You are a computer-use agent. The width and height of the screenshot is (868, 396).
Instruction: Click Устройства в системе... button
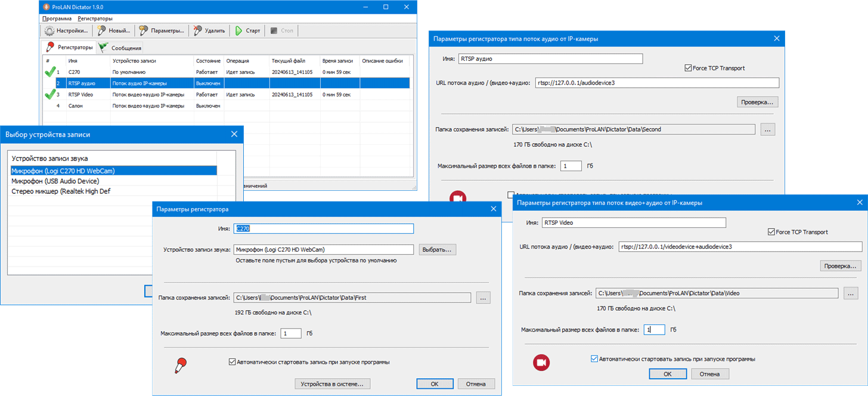click(332, 383)
